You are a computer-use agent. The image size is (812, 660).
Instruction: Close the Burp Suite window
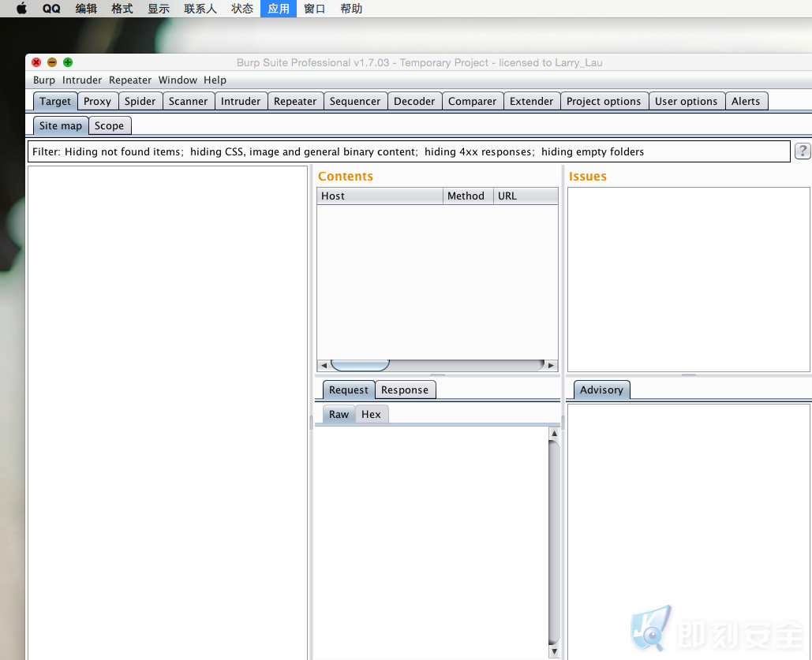tap(36, 62)
